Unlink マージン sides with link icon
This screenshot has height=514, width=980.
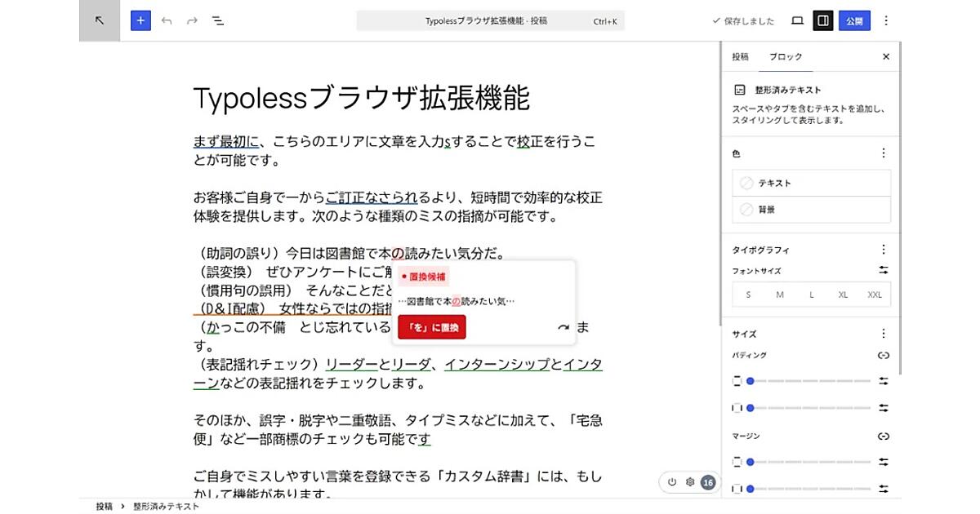click(883, 436)
